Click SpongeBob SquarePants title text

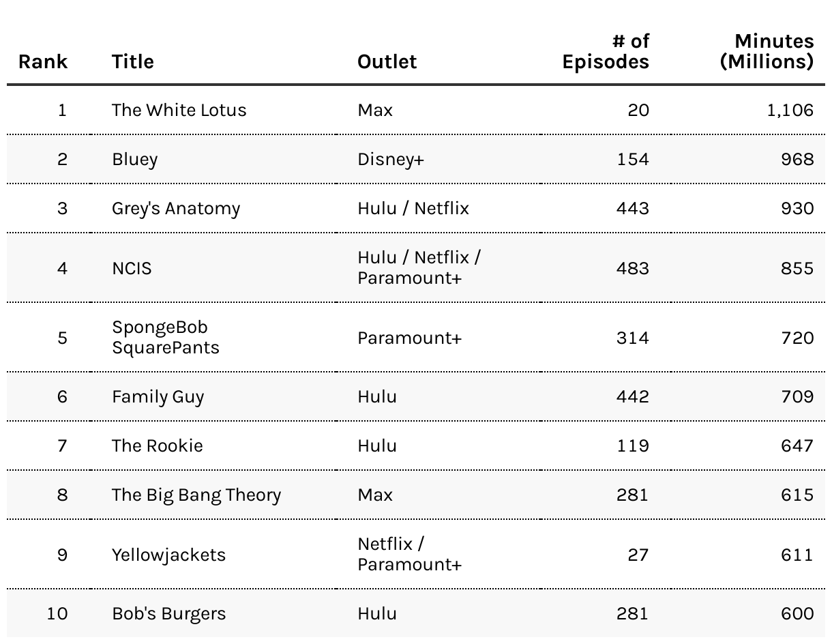coord(166,337)
